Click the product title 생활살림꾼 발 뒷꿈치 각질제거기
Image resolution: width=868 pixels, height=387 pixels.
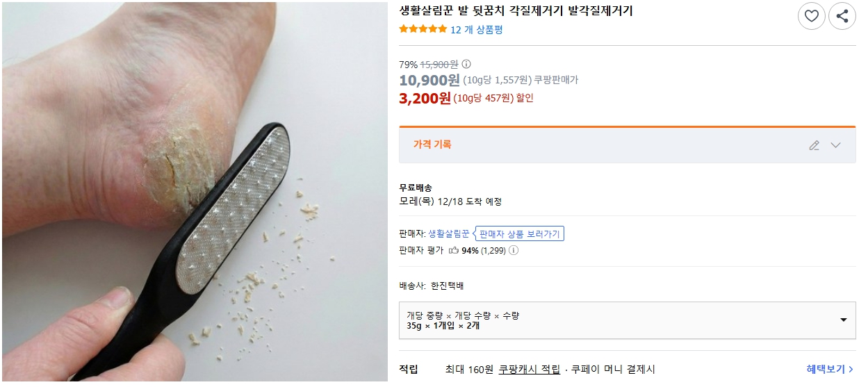(516, 10)
